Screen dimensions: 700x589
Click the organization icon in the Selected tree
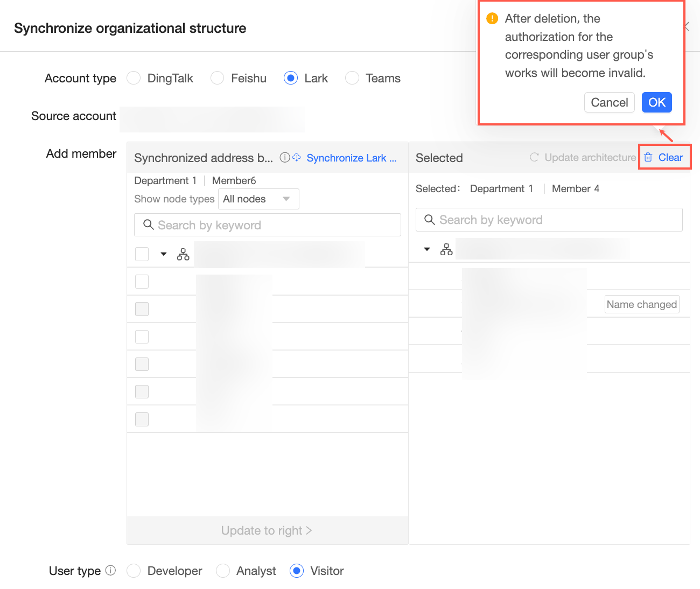[x=446, y=249]
